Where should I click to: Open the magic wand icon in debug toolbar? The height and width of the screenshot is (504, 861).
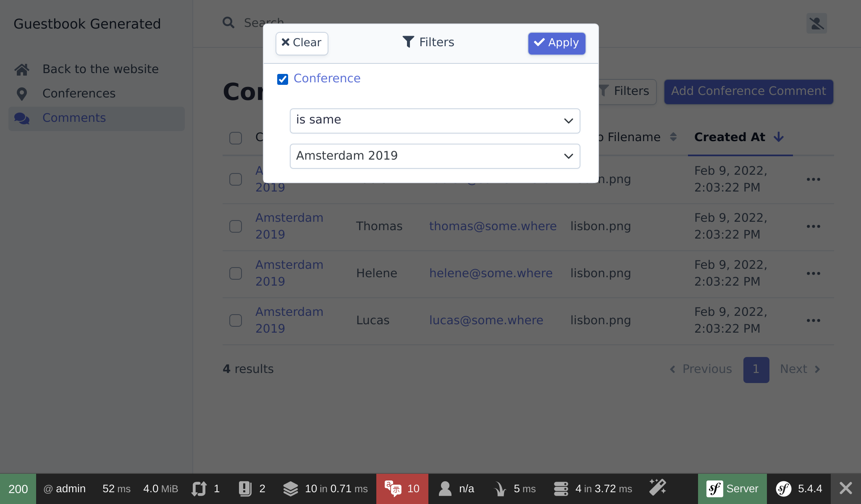[x=658, y=487]
